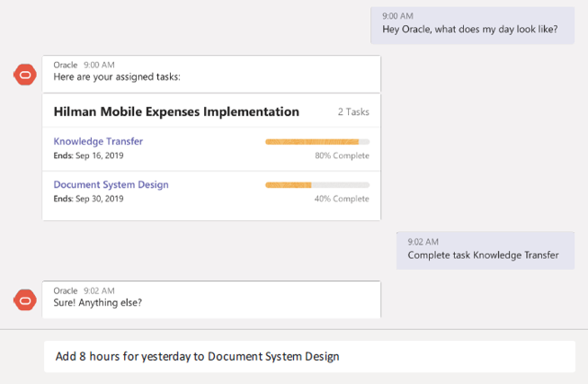Viewport: 588px width, 384px height.
Task: Click the 'Ends: Sep 30, 2019' date text
Action: click(88, 199)
